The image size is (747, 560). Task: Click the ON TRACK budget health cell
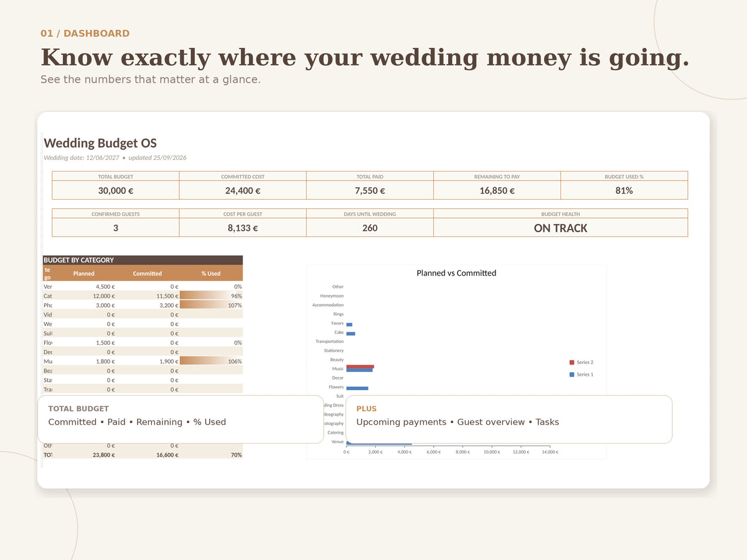[560, 228]
